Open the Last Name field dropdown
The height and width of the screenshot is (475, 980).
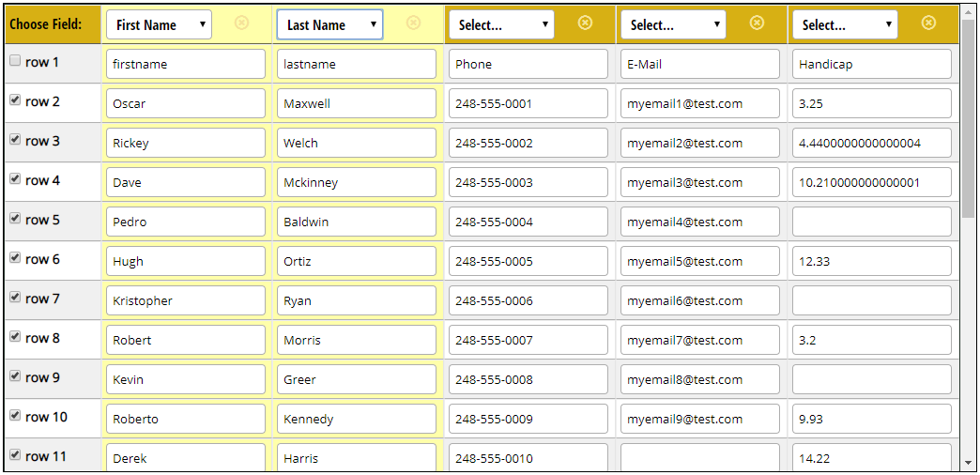click(x=329, y=25)
